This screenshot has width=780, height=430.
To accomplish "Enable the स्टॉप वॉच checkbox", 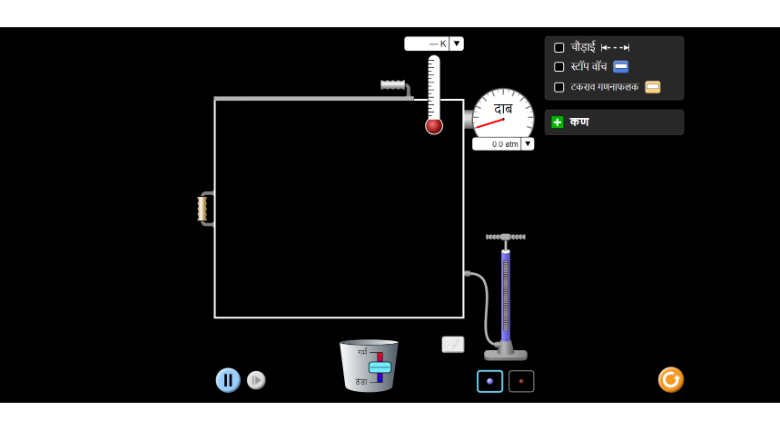I will [x=559, y=67].
